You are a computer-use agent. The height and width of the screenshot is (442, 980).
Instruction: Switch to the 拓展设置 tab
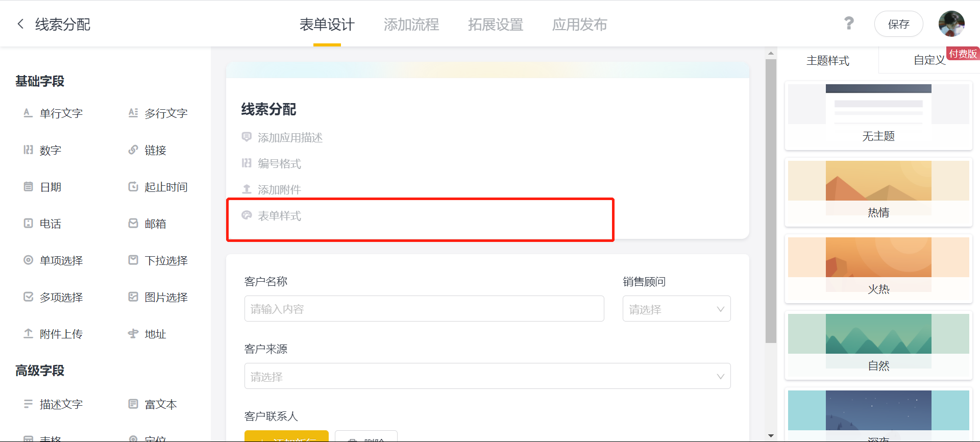496,24
